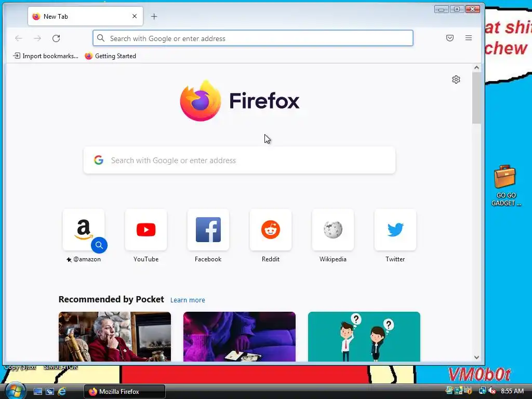
Task: Click the 8:55 AM clock
Action: [512, 391]
